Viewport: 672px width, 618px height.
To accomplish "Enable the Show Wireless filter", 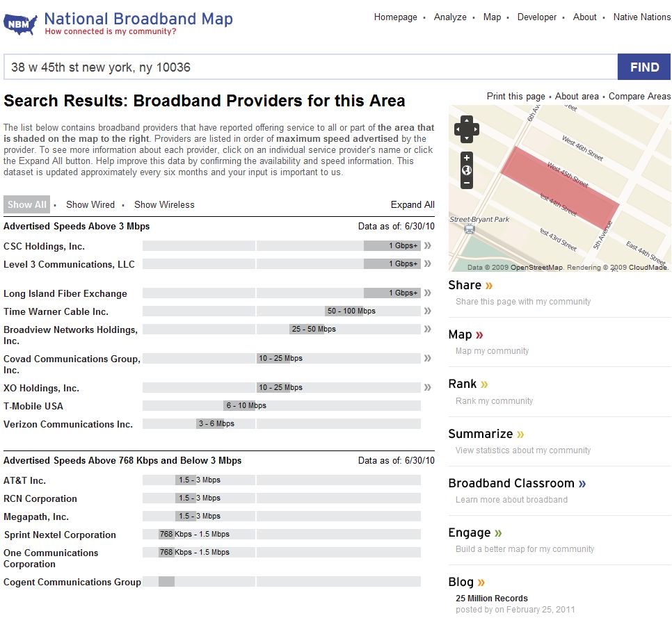I will [x=164, y=204].
